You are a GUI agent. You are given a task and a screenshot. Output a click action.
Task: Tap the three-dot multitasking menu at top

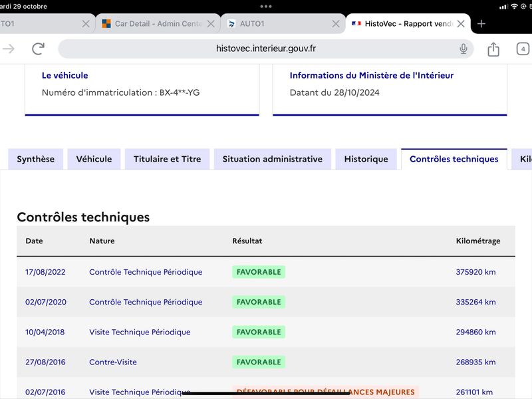(x=265, y=7)
